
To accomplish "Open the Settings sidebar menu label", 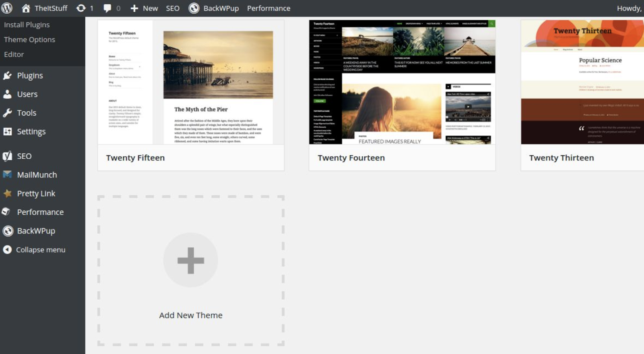I will tap(31, 132).
